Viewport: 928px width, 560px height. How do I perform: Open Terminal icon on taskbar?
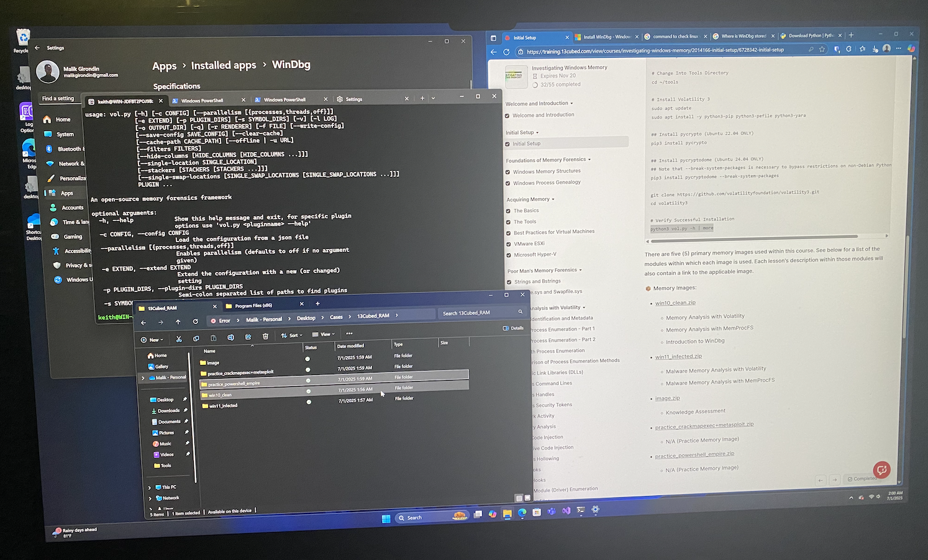(x=581, y=510)
